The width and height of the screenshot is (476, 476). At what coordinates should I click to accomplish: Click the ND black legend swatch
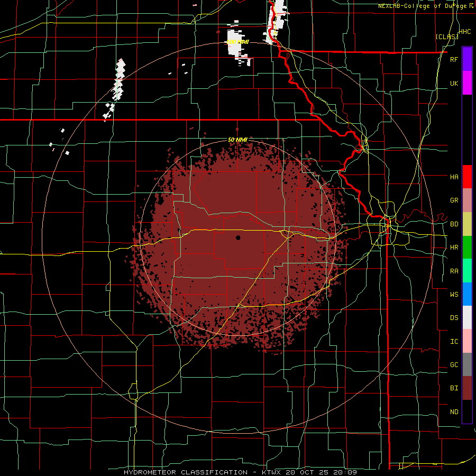coord(467,411)
